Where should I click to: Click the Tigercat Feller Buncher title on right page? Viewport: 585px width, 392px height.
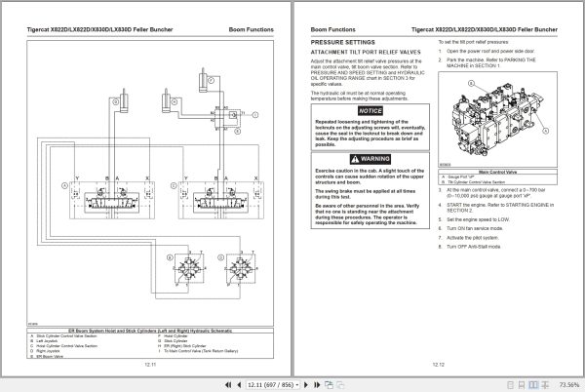[x=485, y=29]
